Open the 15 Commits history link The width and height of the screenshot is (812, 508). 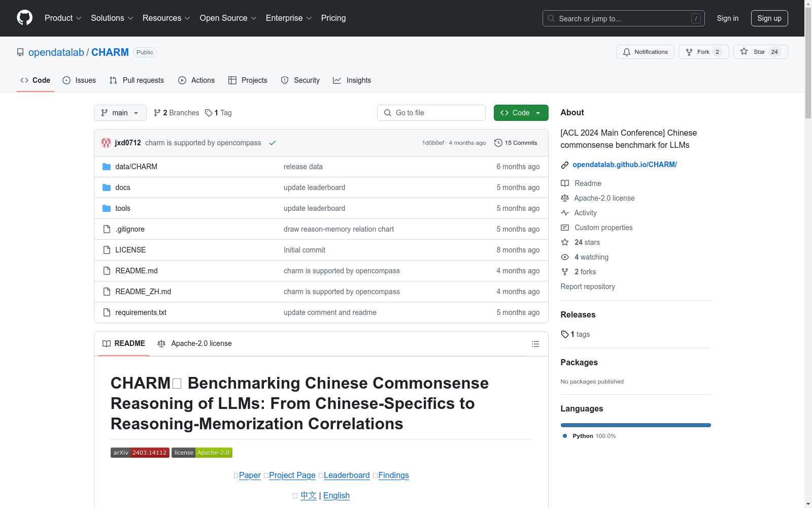click(x=516, y=143)
